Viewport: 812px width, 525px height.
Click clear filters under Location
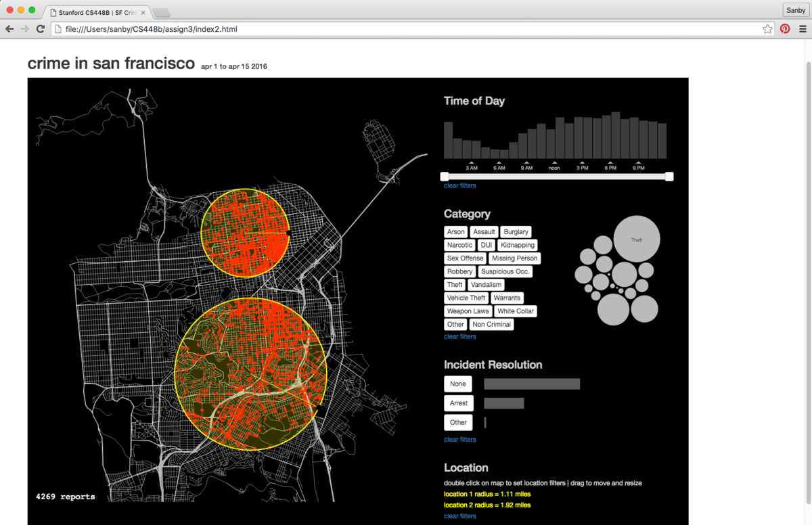click(460, 516)
